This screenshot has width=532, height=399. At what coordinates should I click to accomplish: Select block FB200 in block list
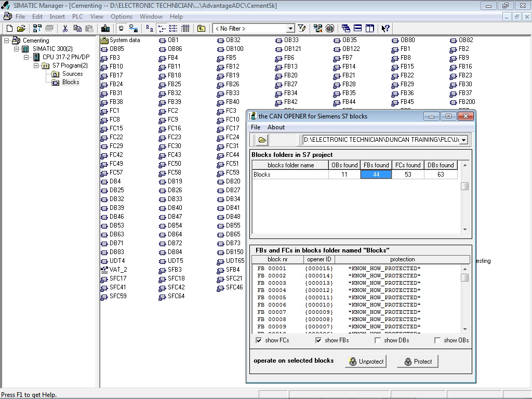point(463,102)
